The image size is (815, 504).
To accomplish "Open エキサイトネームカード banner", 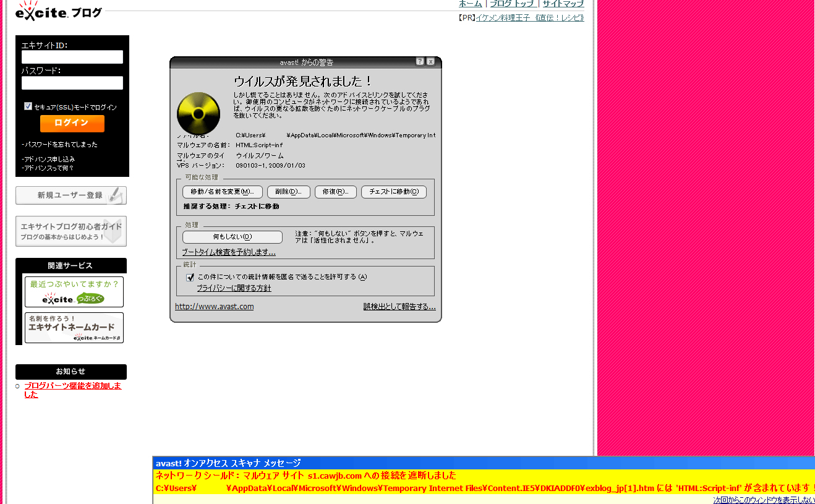I will (74, 328).
